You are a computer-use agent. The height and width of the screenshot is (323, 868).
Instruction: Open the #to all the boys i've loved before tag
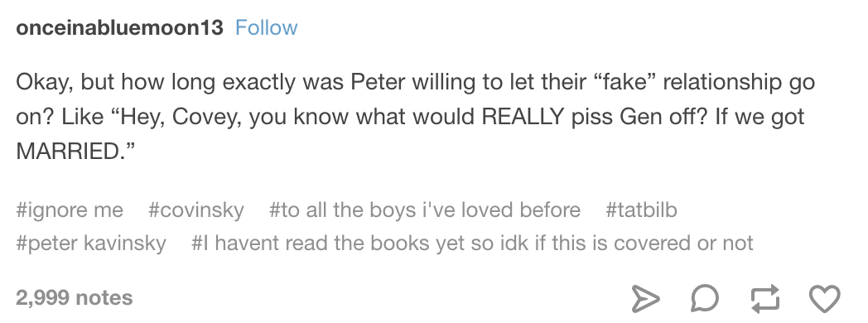pos(425,210)
